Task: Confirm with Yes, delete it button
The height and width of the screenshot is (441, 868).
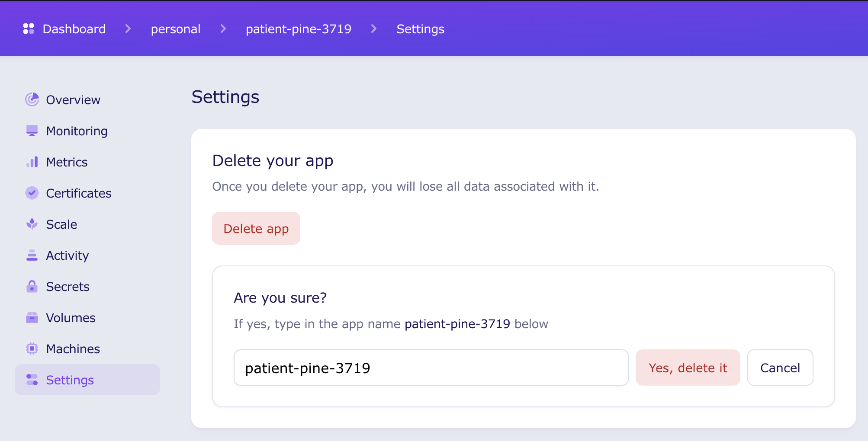Action: (x=688, y=367)
